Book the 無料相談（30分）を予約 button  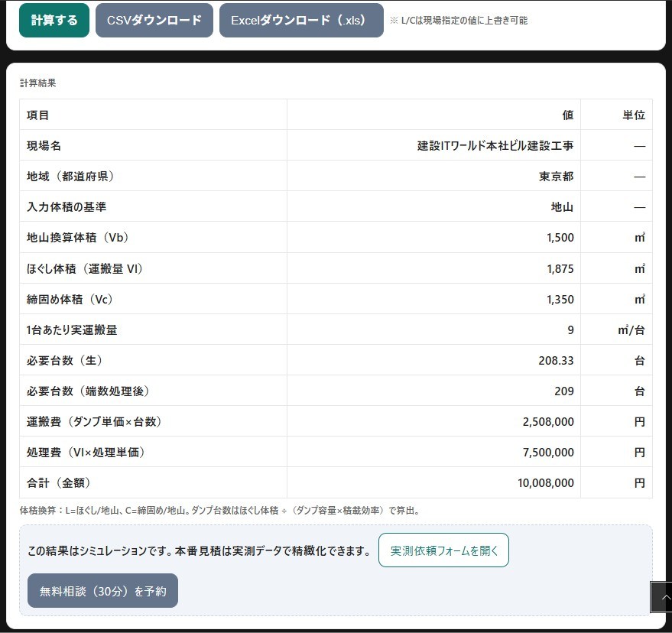tap(102, 591)
